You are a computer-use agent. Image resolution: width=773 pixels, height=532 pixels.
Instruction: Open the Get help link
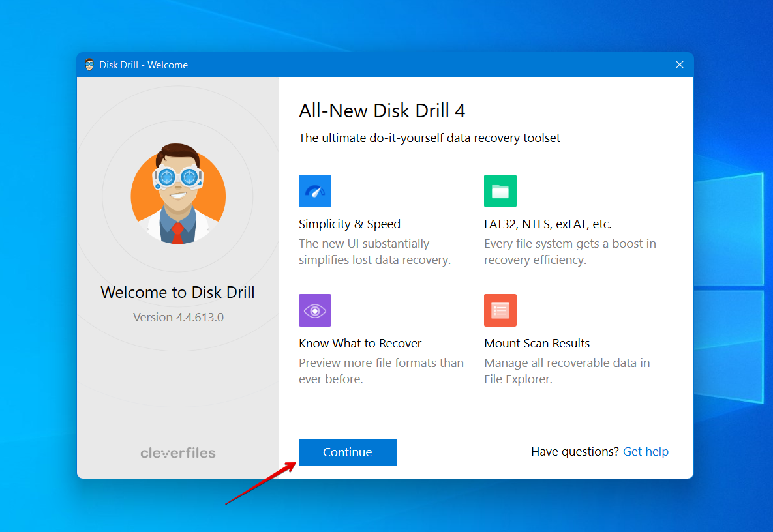point(645,452)
